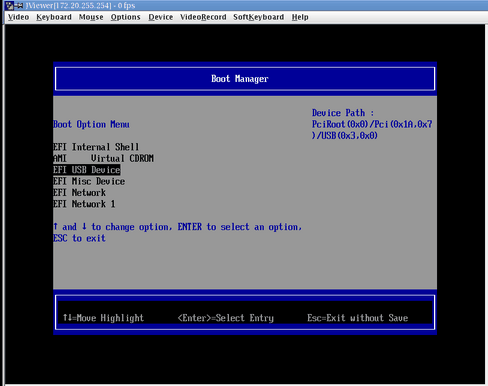Select AMI Virtual CDROM boot option

(103, 158)
